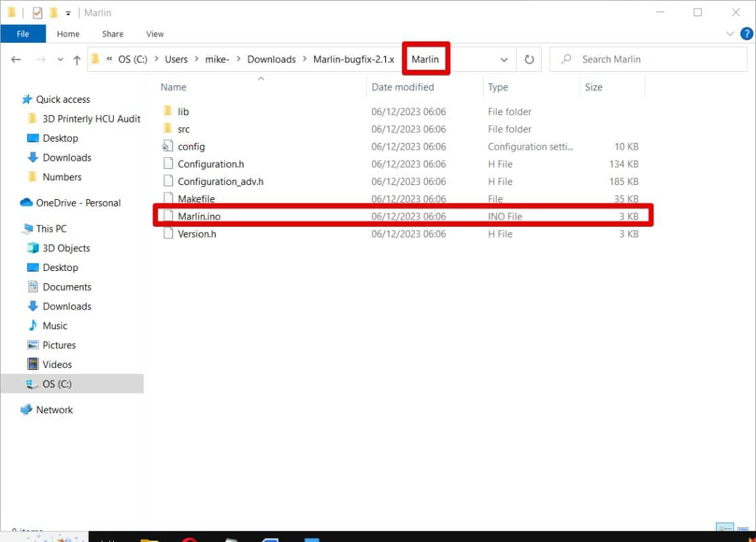Refresh the current folder view

(x=530, y=60)
